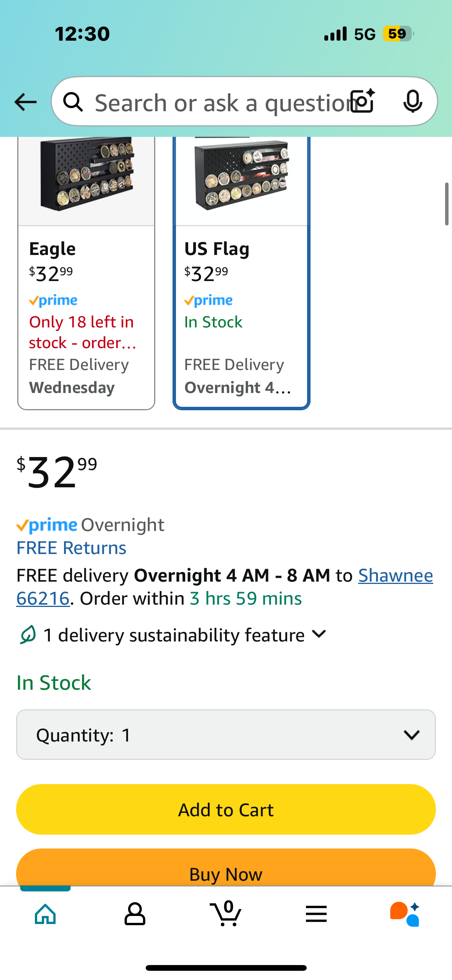Open the hamburger menu icon
The image size is (452, 980).
[316, 914]
